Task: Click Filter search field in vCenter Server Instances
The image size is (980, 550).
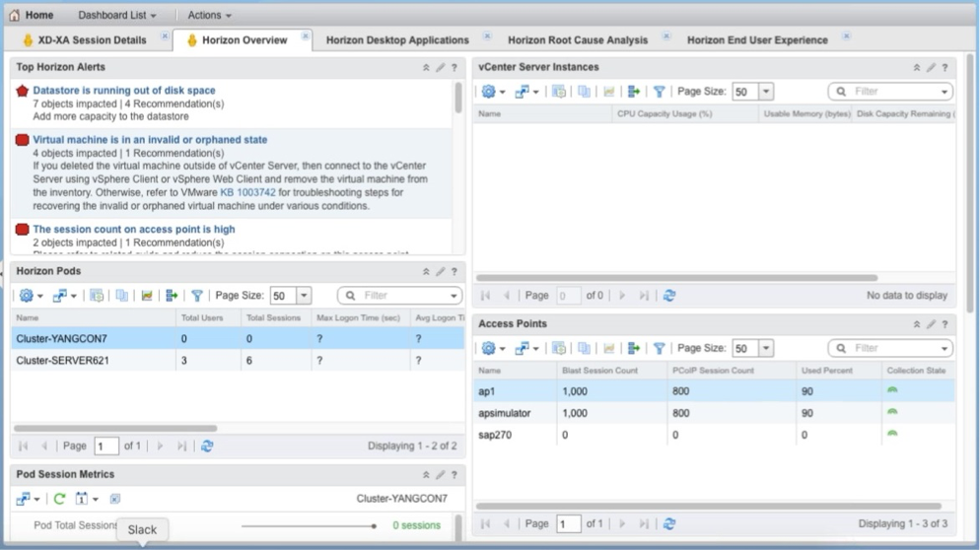Action: click(x=890, y=92)
